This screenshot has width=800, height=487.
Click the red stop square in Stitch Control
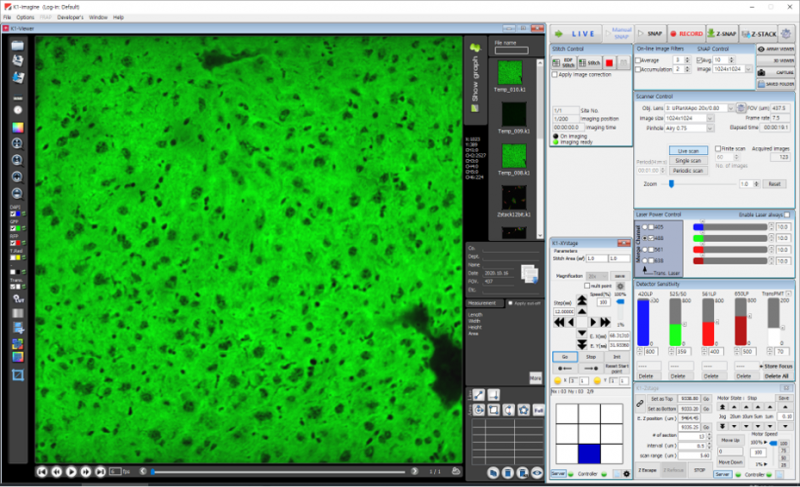coord(609,63)
